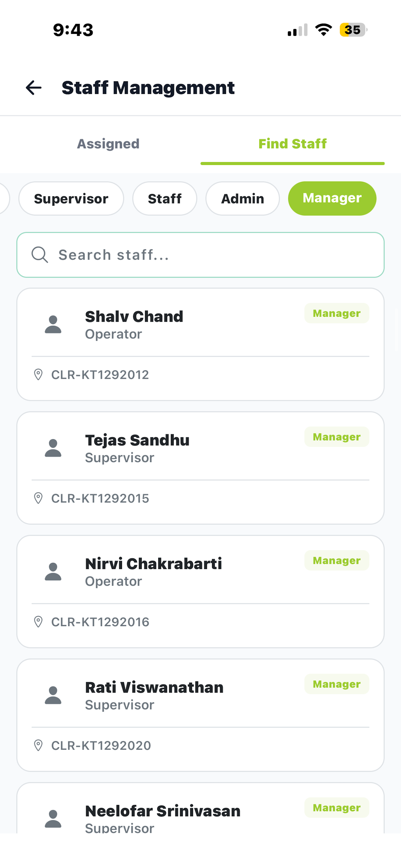Tap Neelofar Srinivasan's avatar icon
This screenshot has width=401, height=868.
click(x=53, y=819)
